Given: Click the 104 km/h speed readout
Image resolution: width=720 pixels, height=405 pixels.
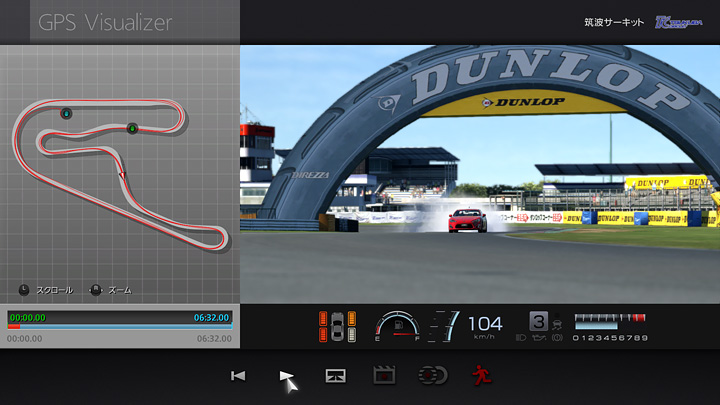Looking at the screenshot, I should [x=485, y=324].
